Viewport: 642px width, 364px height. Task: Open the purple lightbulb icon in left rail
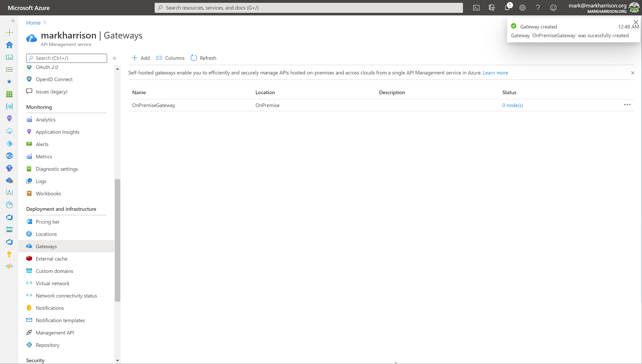click(x=9, y=119)
